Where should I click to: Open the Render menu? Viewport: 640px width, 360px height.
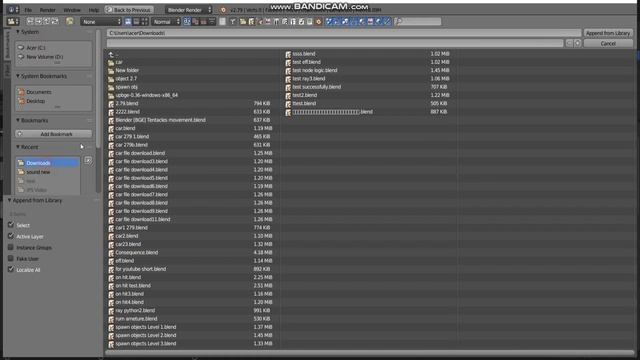(x=47, y=10)
